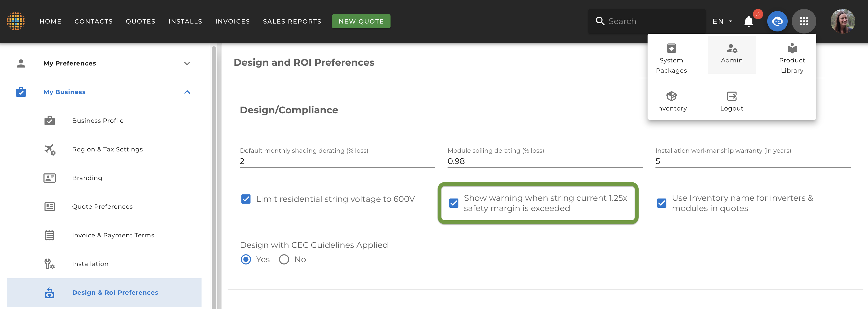Click the My Business briefcase icon
The image size is (868, 309).
pyautogui.click(x=21, y=92)
